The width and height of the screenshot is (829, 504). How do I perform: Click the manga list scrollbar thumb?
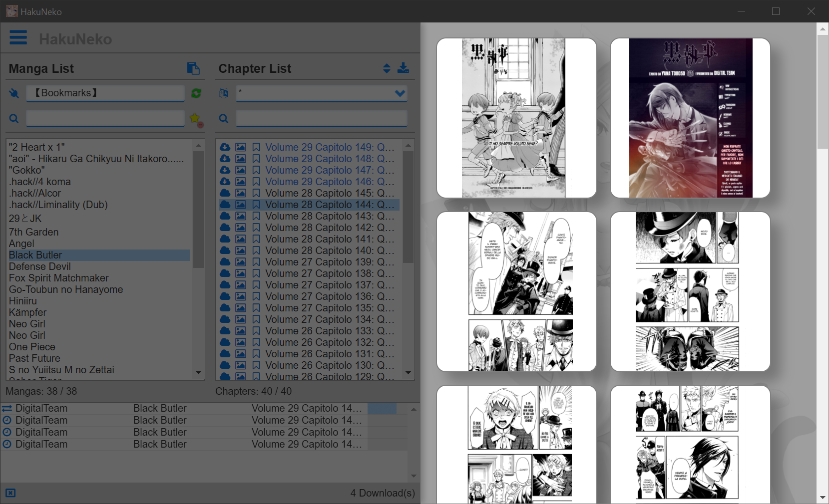tap(198, 210)
